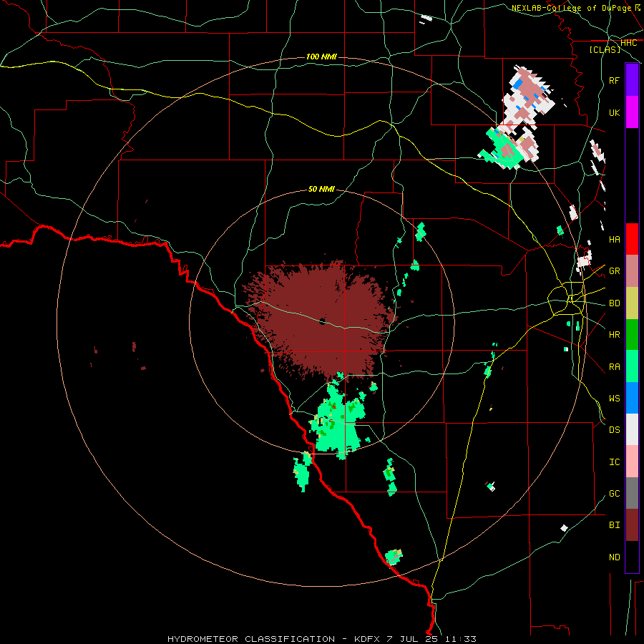Click the GC gray legend swatch
Screen dimensions: 644x644
632,493
